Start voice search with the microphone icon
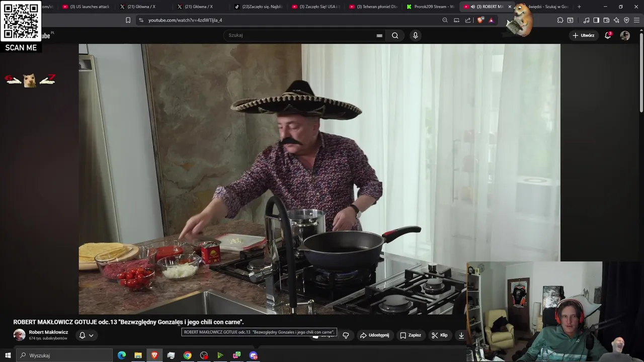 tap(415, 35)
